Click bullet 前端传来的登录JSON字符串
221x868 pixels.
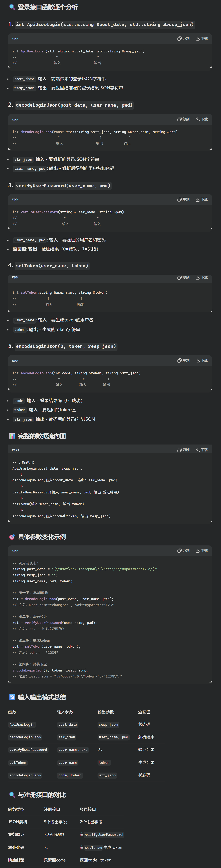click(x=59, y=79)
